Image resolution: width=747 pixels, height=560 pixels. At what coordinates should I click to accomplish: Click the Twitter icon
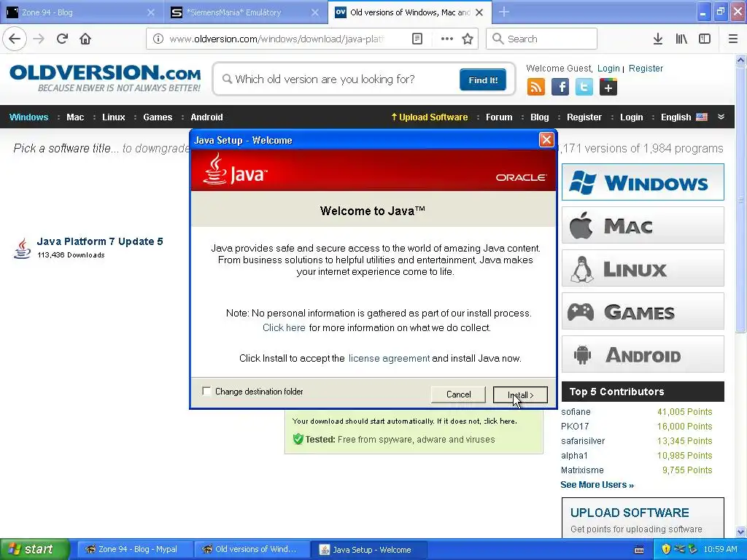[584, 87]
